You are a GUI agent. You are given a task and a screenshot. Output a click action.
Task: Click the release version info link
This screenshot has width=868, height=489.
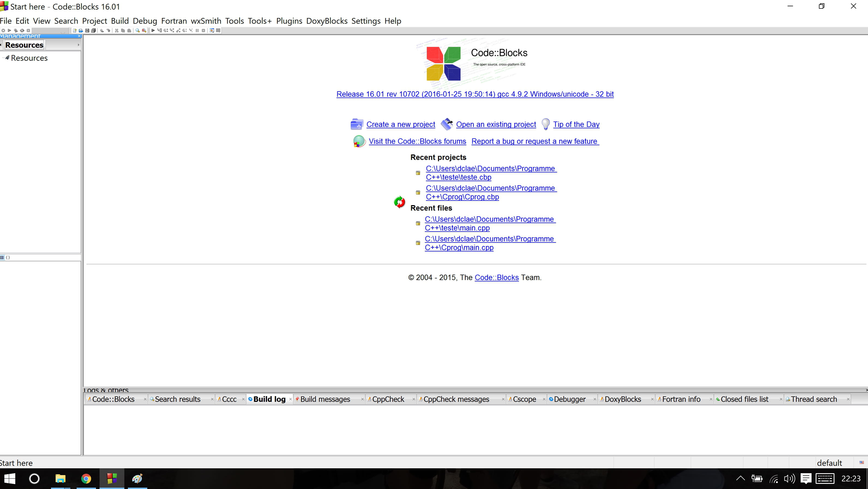[x=475, y=94]
